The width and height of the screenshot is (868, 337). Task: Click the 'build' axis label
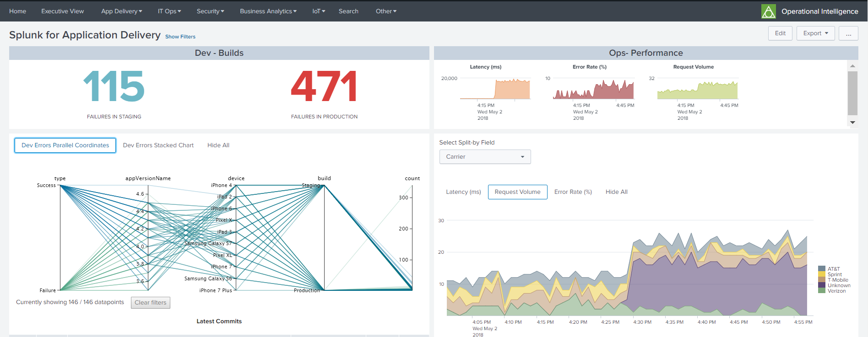click(324, 178)
